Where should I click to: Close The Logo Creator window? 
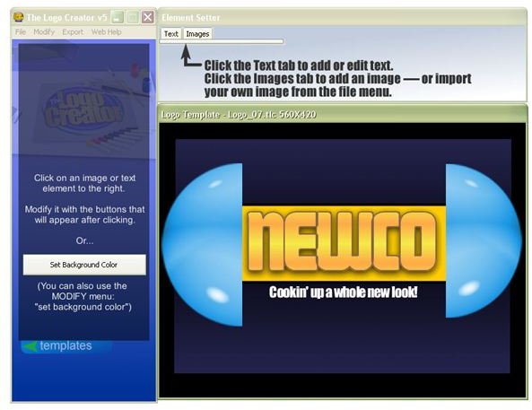(148, 17)
